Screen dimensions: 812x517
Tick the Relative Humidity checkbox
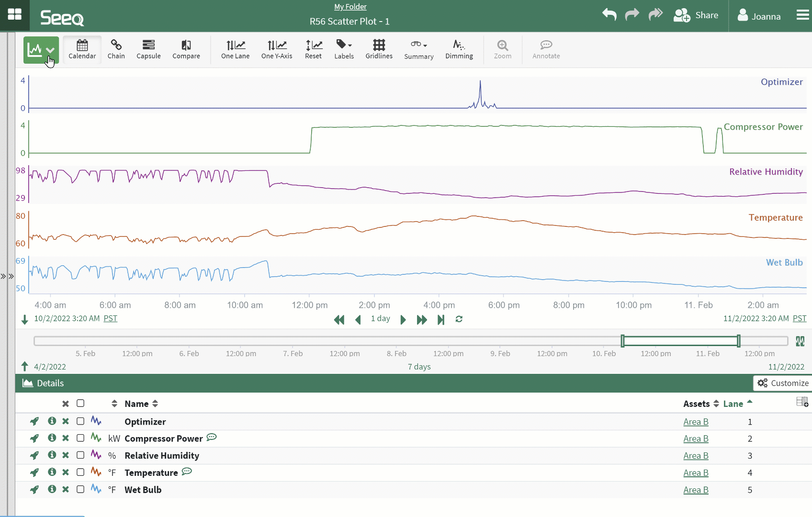[x=80, y=455]
